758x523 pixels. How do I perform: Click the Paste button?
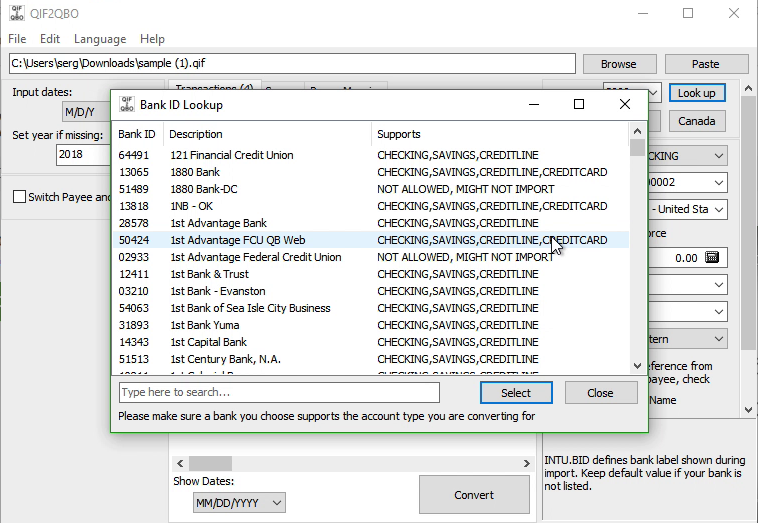[x=706, y=64]
